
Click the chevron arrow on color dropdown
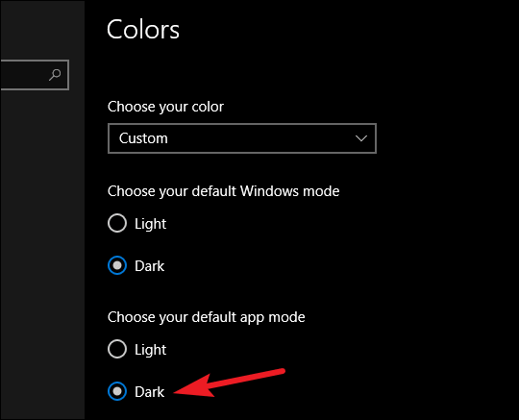(x=360, y=138)
